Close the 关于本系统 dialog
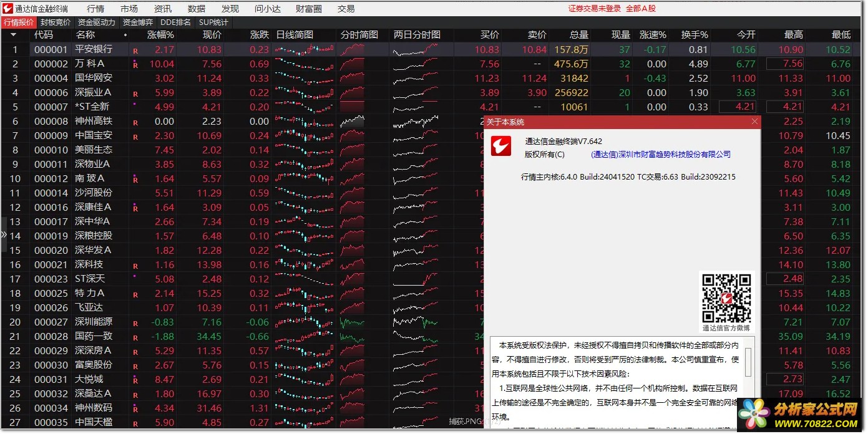 click(754, 122)
